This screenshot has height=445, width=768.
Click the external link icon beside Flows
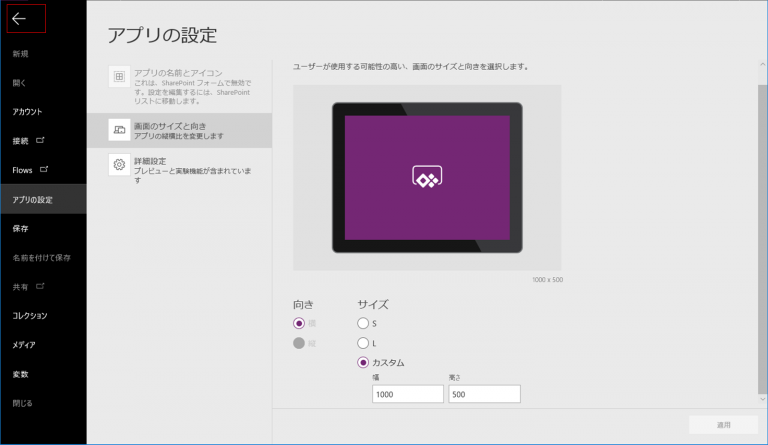pyautogui.click(x=44, y=170)
